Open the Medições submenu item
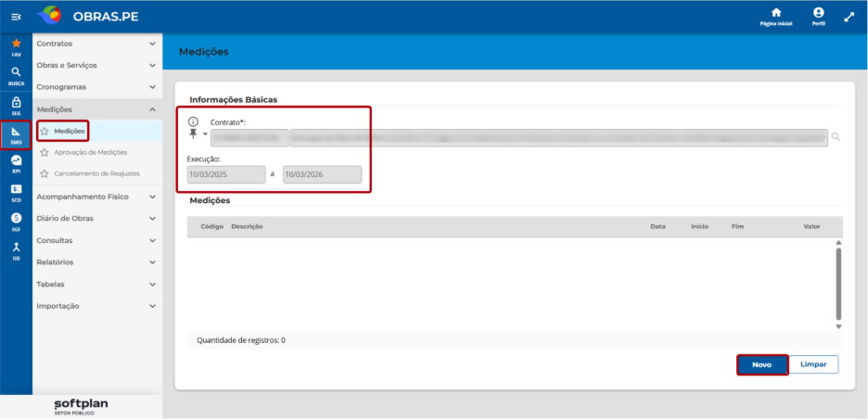The height and width of the screenshot is (420, 868). 70,131
